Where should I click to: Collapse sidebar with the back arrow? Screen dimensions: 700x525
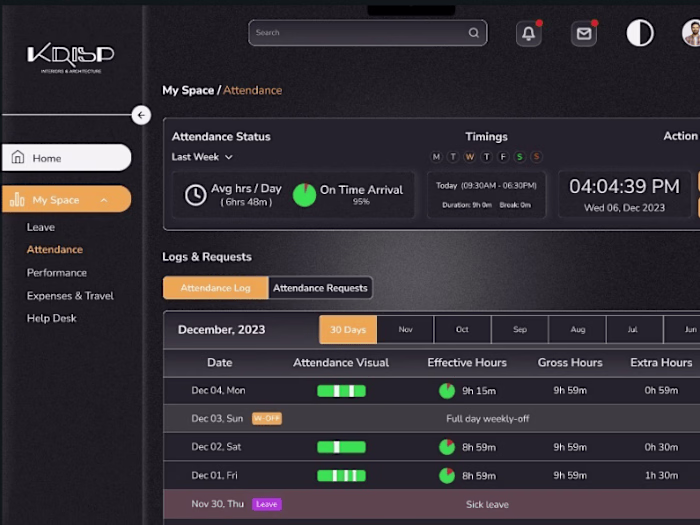point(141,115)
